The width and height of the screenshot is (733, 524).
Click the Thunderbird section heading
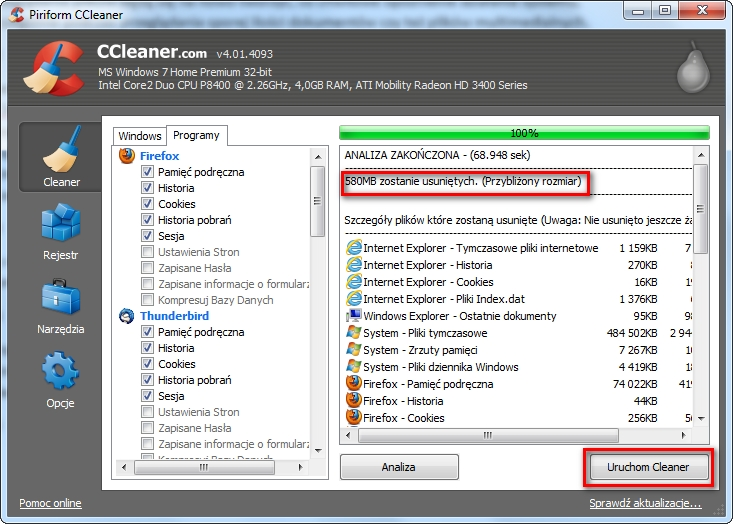[174, 316]
